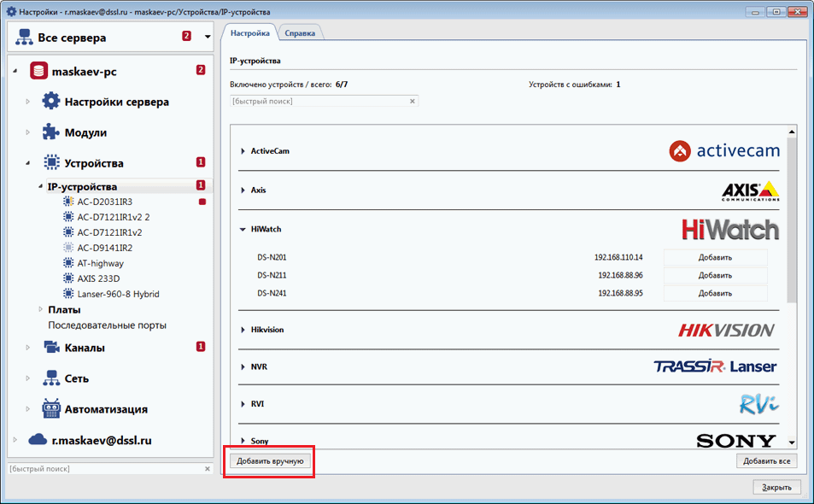Collapse the HiWatch vendor group

pos(243,230)
